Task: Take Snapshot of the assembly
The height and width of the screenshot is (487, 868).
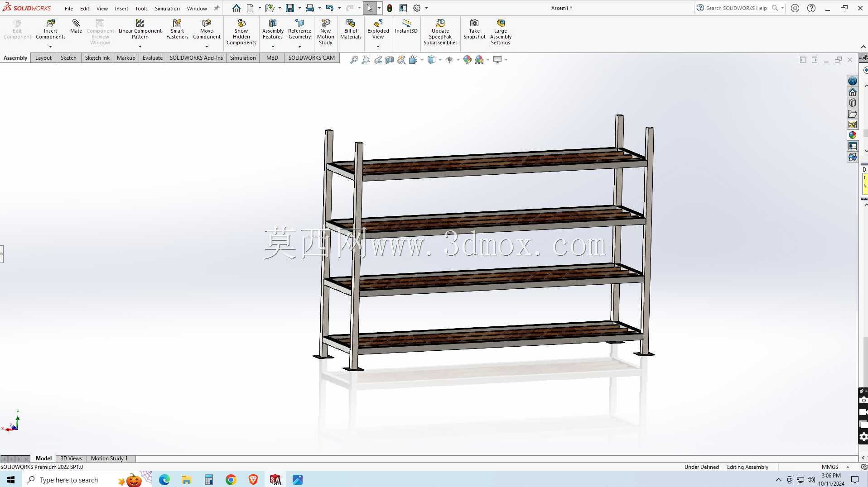Action: click(474, 29)
